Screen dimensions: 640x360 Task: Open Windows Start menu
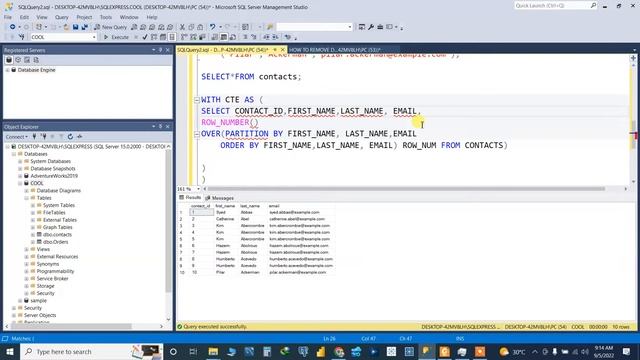pos(10,351)
